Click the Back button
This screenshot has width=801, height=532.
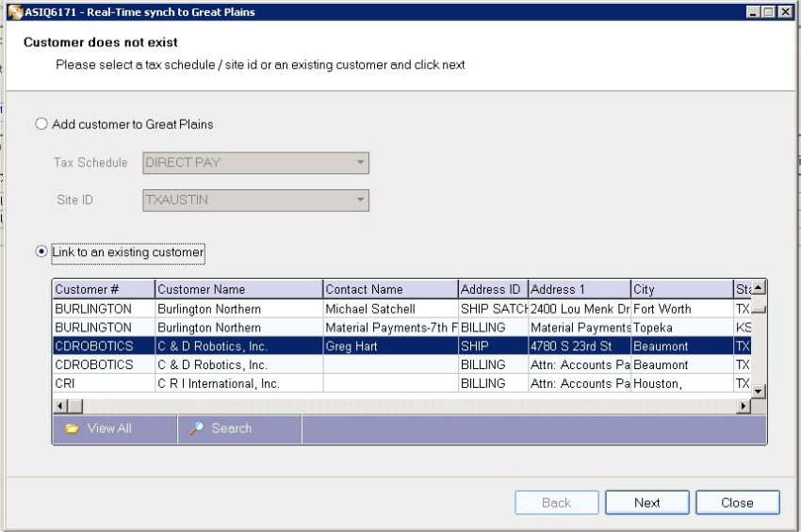tap(557, 503)
